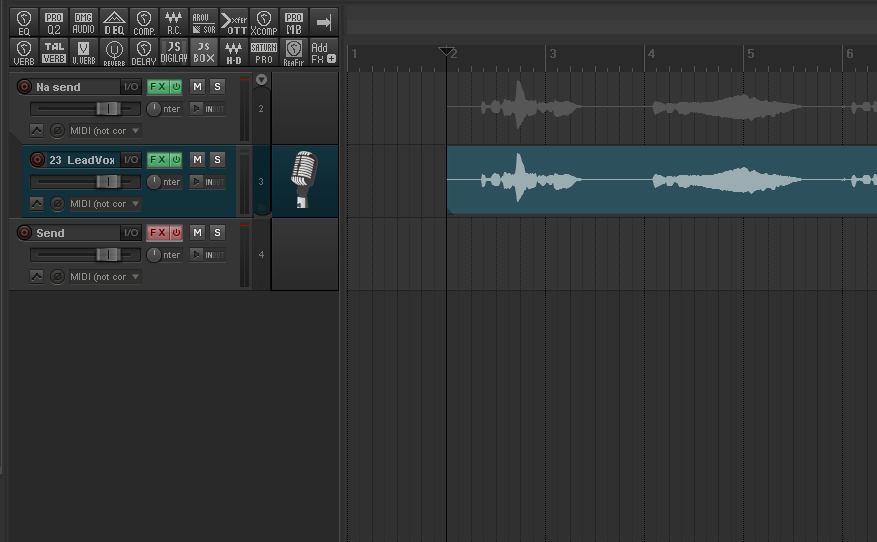Click the LeadVox track microphone icon

click(304, 180)
